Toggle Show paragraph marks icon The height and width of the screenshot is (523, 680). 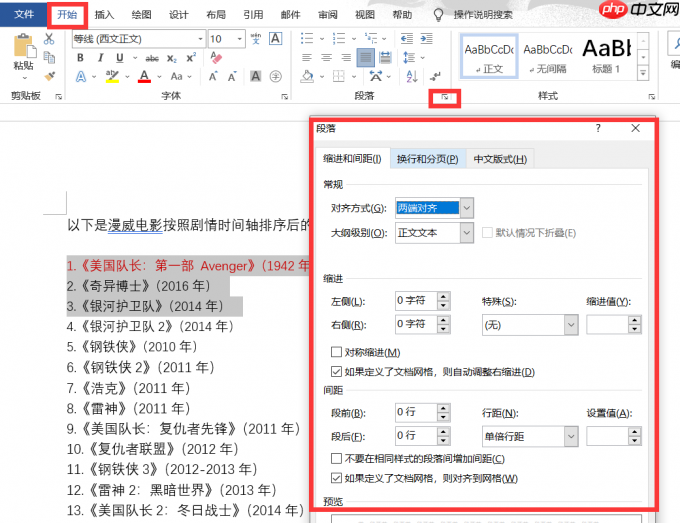point(435,77)
